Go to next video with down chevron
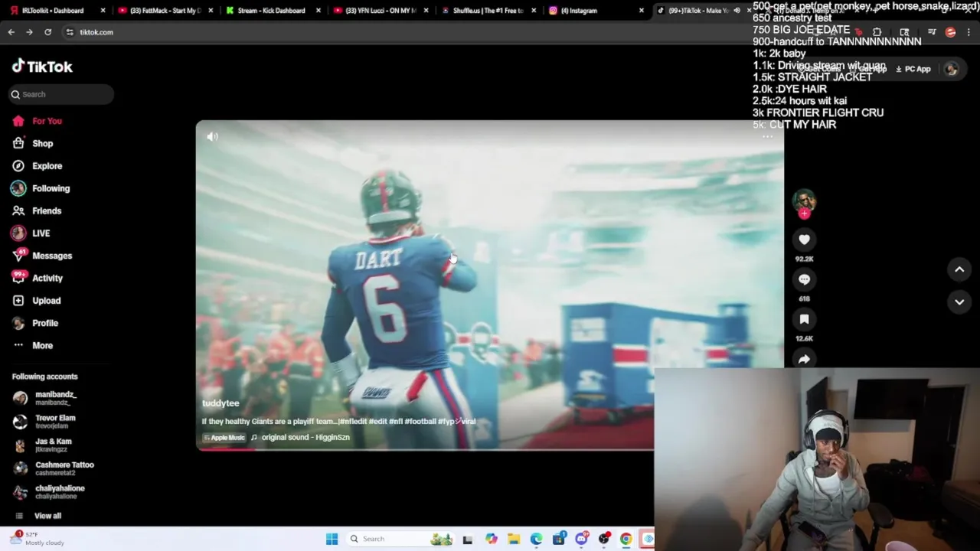Image resolution: width=980 pixels, height=551 pixels. point(959,302)
